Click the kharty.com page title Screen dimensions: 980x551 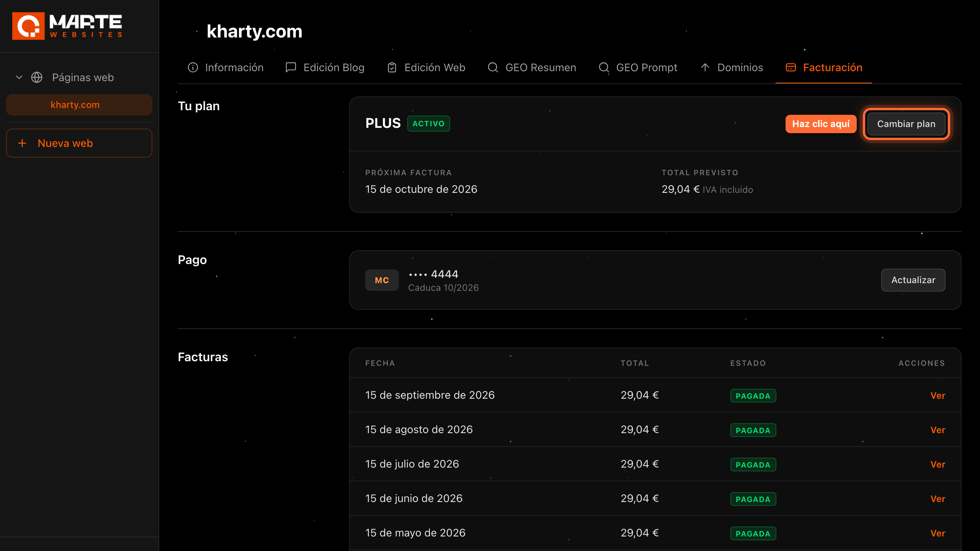click(254, 31)
